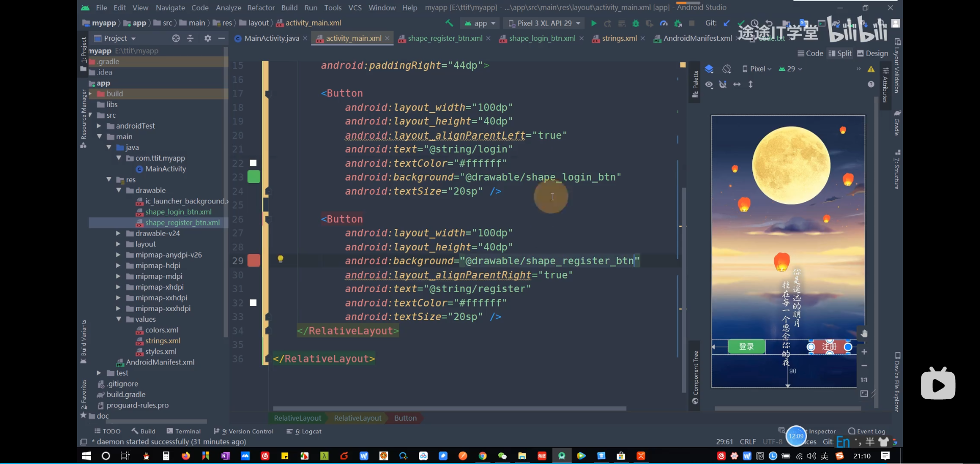Select the red 注册 button in preview
Image resolution: width=980 pixels, height=464 pixels.
point(829,347)
